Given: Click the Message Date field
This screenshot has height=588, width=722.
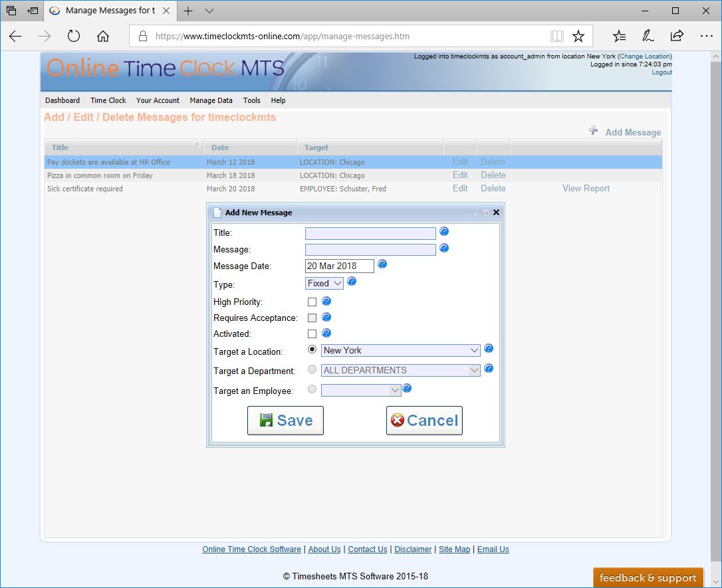Looking at the screenshot, I should (x=339, y=266).
